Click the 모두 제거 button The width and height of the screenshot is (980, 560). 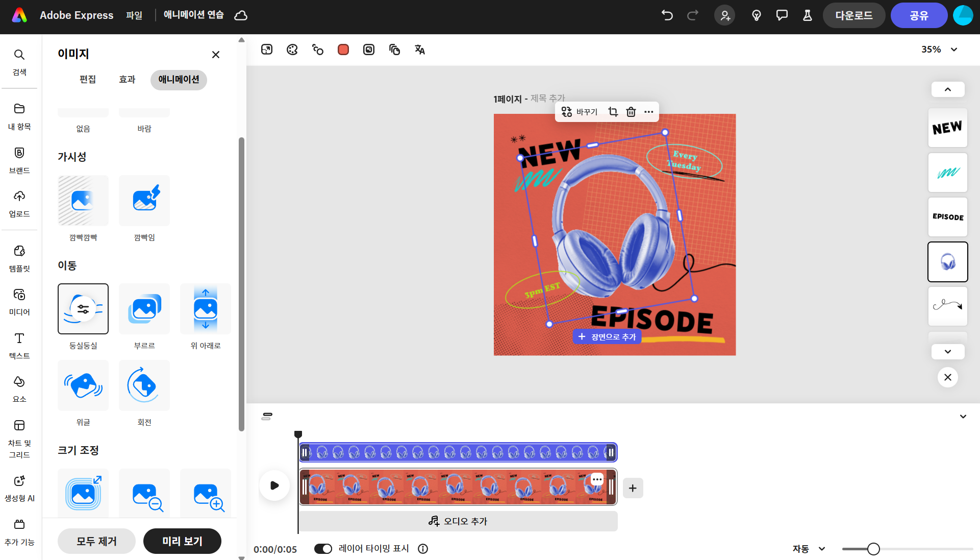96,541
